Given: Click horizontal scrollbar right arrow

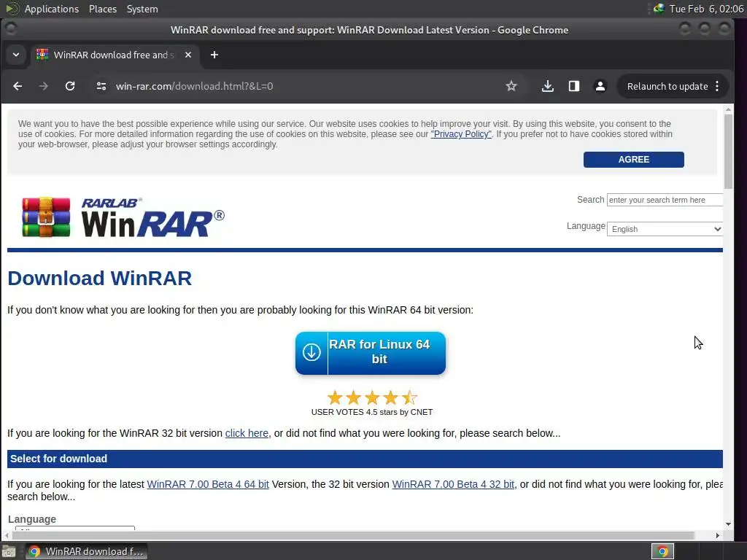Looking at the screenshot, I should [x=718, y=536].
